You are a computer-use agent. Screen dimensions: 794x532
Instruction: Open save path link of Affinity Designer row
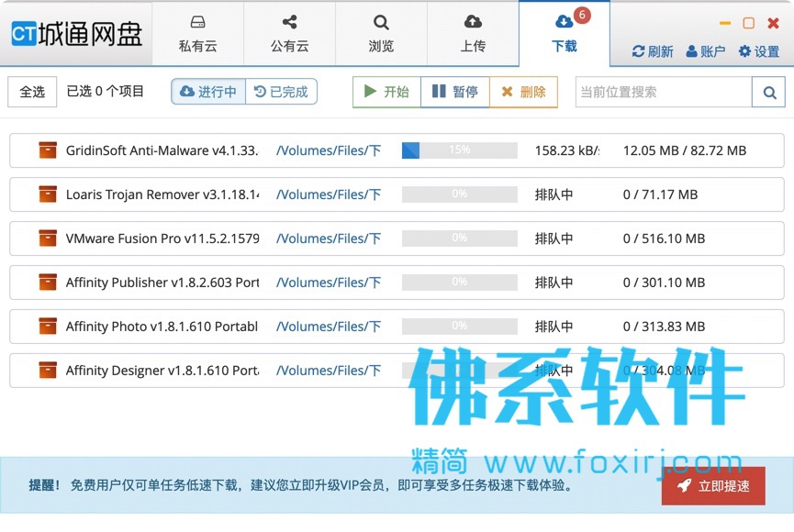tap(329, 371)
